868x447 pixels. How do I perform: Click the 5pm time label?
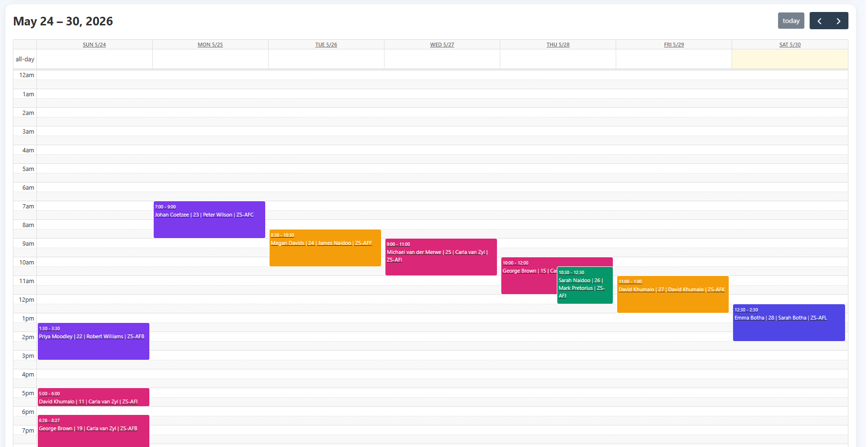point(28,393)
